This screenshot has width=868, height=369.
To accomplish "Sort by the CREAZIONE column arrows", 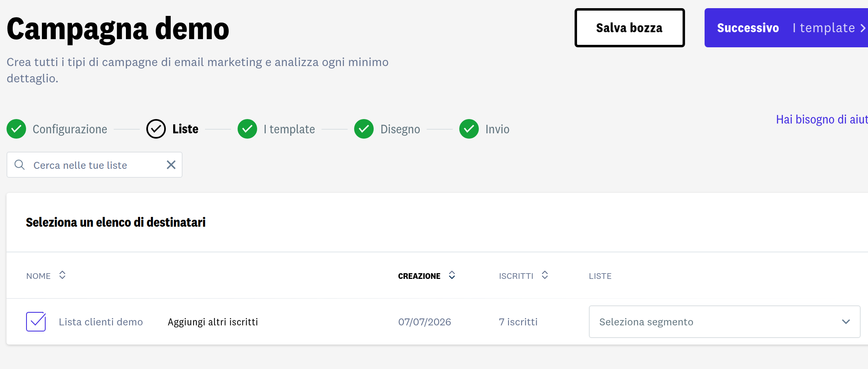I will tap(452, 275).
